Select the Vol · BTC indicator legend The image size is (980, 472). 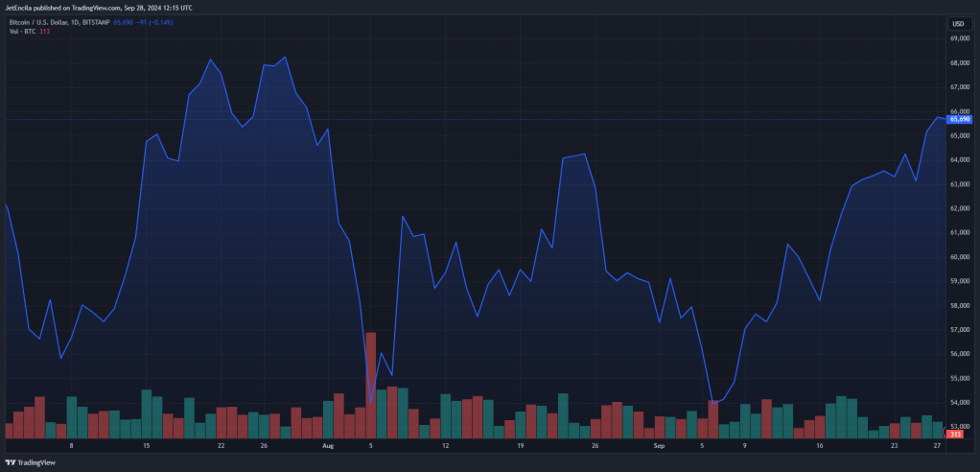tap(23, 32)
